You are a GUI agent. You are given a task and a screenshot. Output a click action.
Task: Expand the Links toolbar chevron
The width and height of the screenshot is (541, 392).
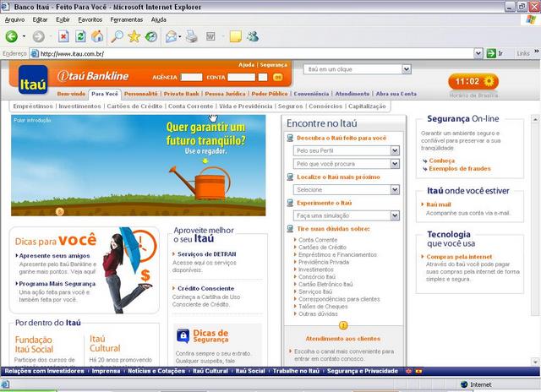(537, 52)
